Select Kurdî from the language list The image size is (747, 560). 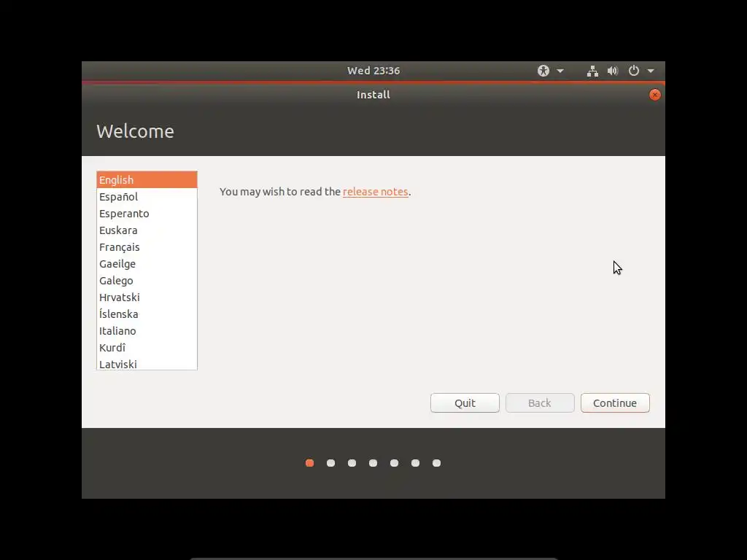(147, 348)
